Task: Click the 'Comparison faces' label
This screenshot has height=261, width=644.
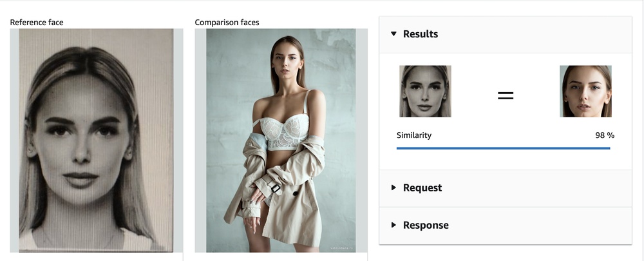Action: tap(227, 22)
